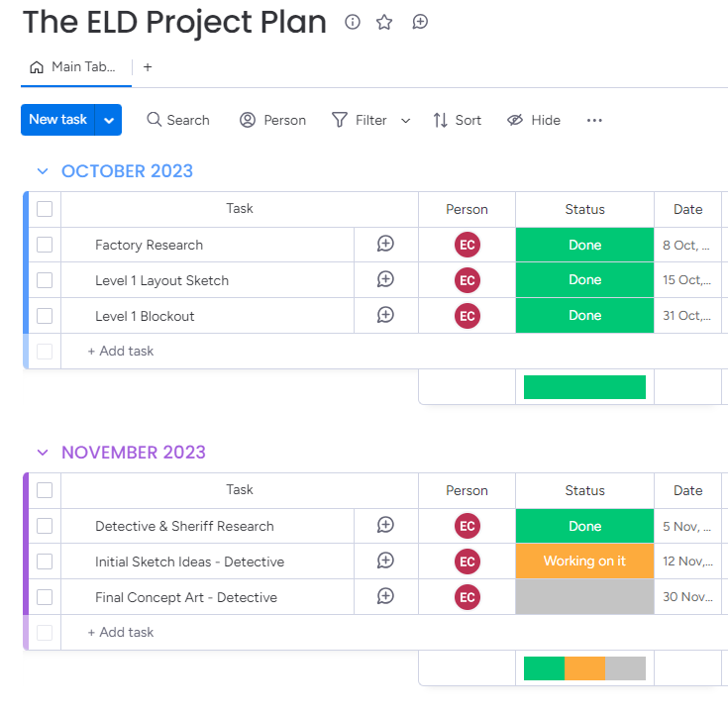
Task: Collapse the October 2023 group
Action: [43, 171]
